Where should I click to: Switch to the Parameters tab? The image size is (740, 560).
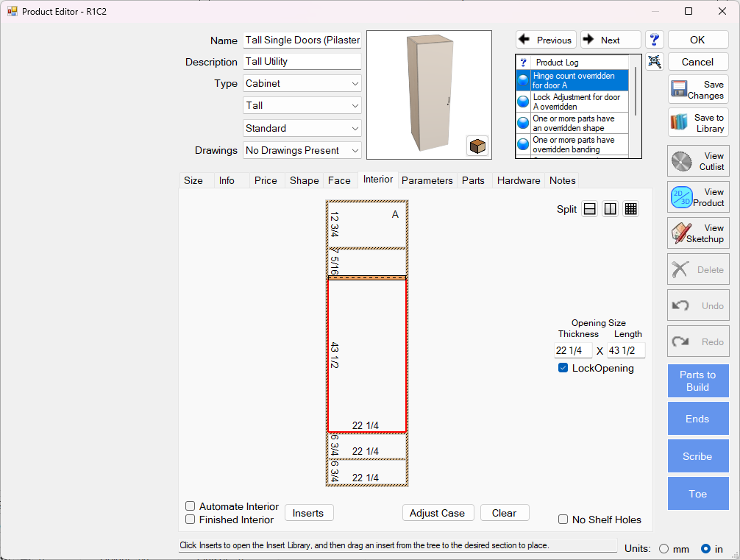pyautogui.click(x=427, y=180)
